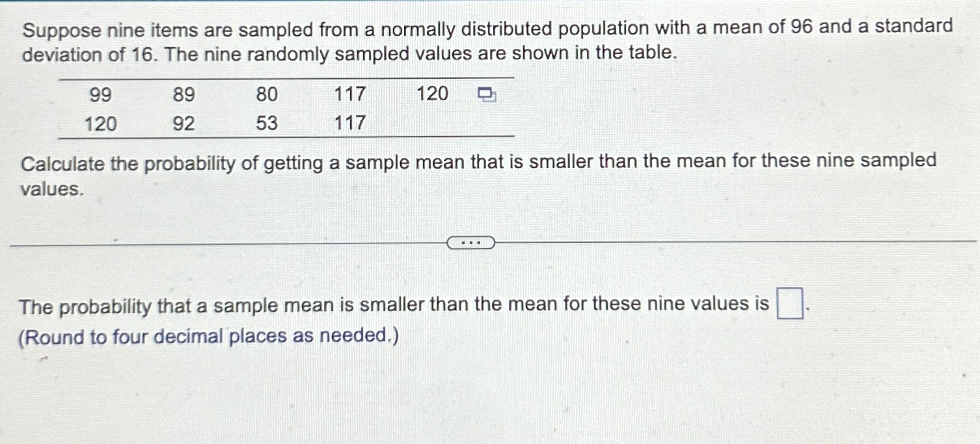Click the overlapping-rectangles icon in the table row
This screenshot has width=980, height=444.
pos(486,95)
